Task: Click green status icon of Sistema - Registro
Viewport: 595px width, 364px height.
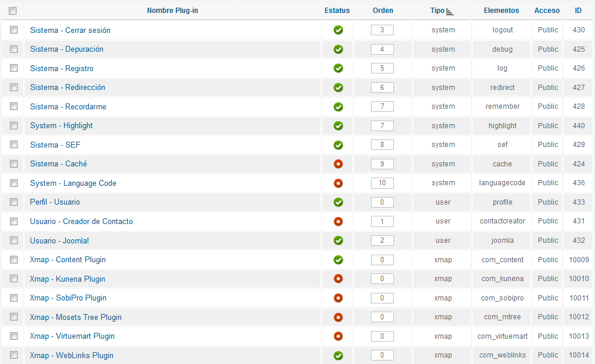Action: coord(338,68)
